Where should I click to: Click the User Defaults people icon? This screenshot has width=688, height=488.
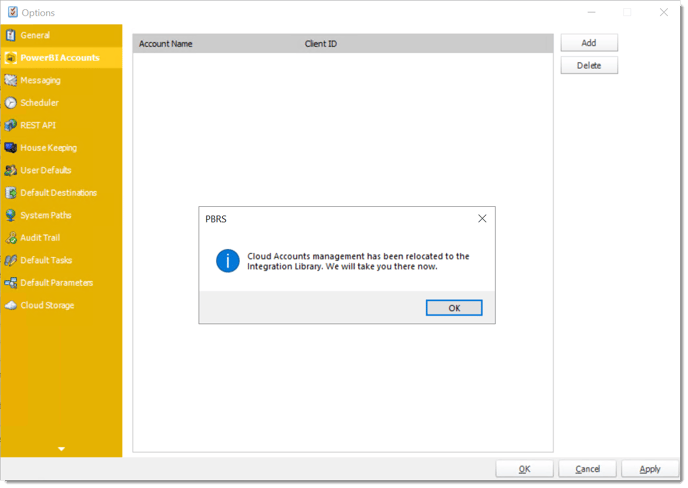[11, 170]
